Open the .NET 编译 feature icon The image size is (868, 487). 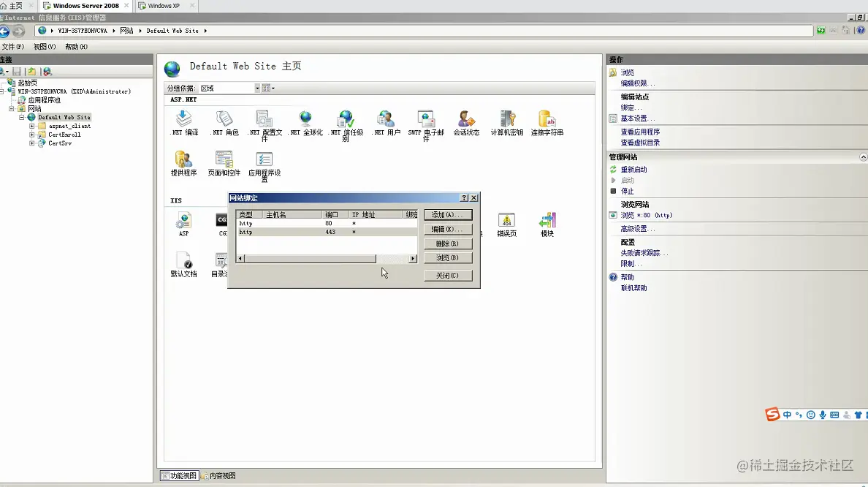point(184,123)
